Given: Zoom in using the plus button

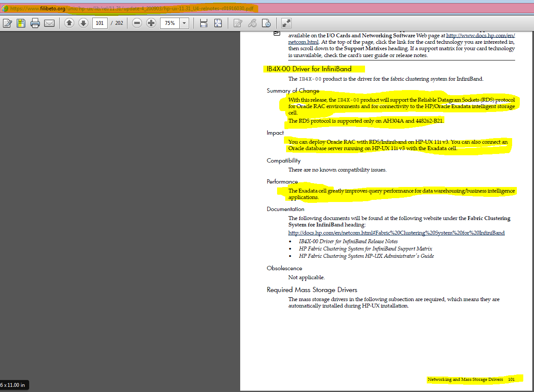Looking at the screenshot, I should pos(151,23).
